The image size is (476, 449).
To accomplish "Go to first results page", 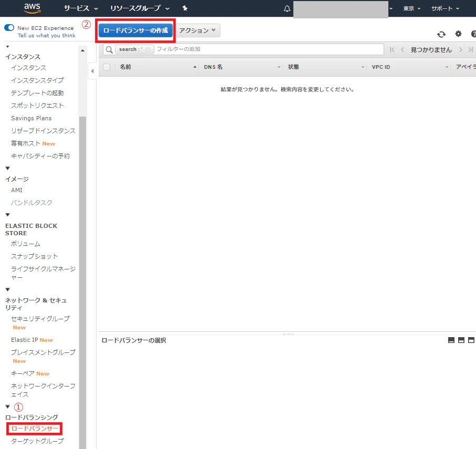I will [392, 49].
